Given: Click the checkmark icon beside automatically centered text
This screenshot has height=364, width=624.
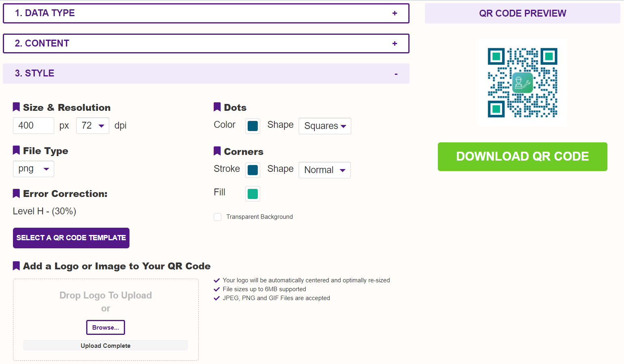Looking at the screenshot, I should [216, 280].
